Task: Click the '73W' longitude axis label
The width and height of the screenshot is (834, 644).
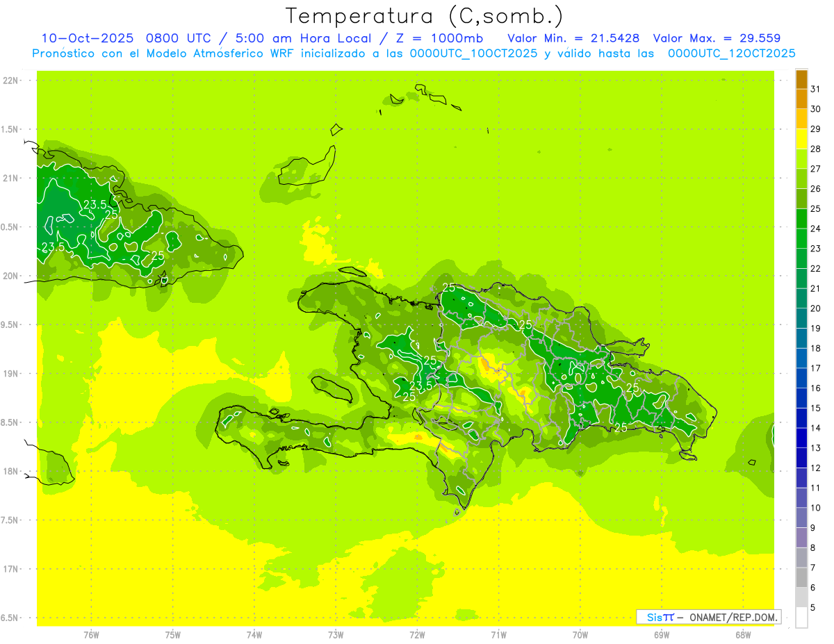Action: click(336, 635)
